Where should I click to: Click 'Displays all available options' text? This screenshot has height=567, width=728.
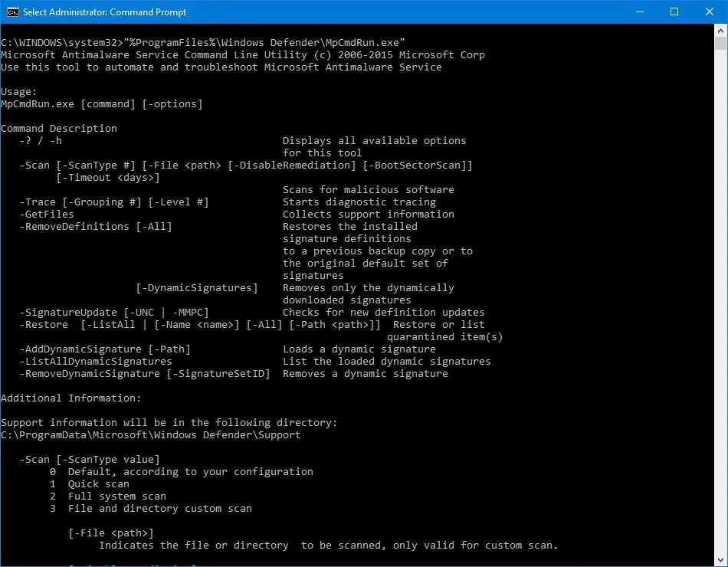[374, 141]
